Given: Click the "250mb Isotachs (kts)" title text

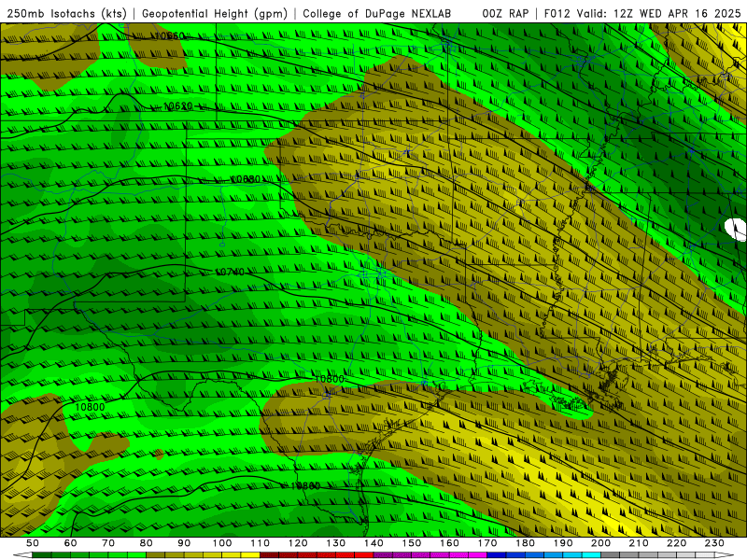Looking at the screenshot, I should click(x=66, y=13).
